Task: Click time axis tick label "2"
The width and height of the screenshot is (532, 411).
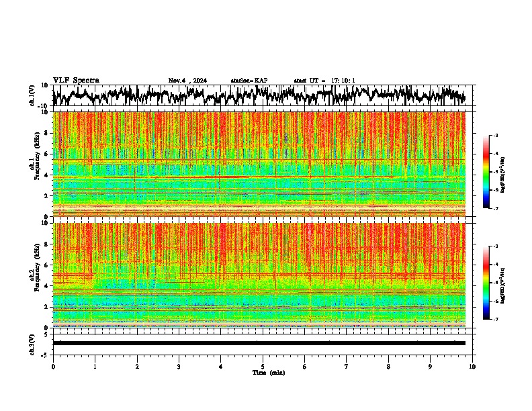Action: pos(137,367)
